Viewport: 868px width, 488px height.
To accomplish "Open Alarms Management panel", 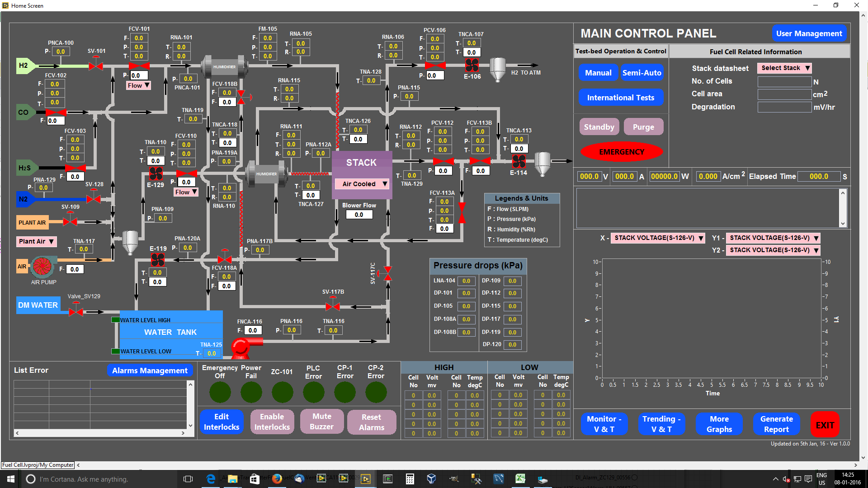I will coord(149,370).
